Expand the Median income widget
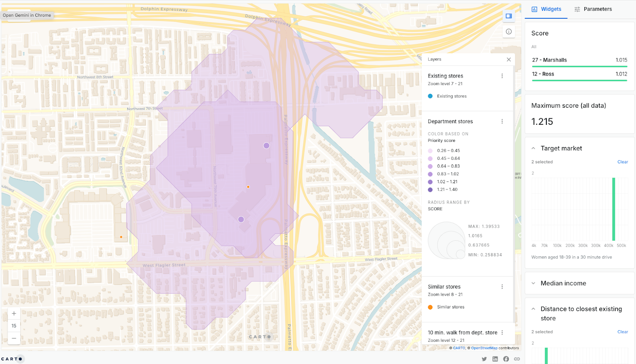 coord(533,283)
